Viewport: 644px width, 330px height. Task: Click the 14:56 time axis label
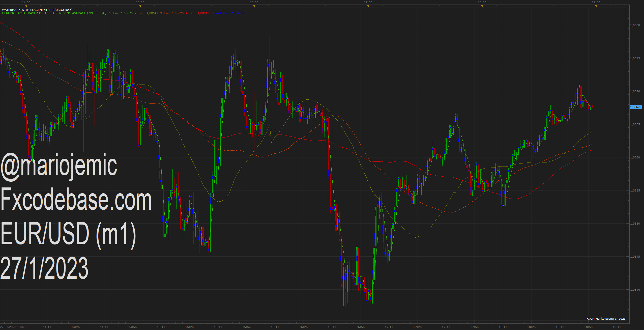coord(132,327)
